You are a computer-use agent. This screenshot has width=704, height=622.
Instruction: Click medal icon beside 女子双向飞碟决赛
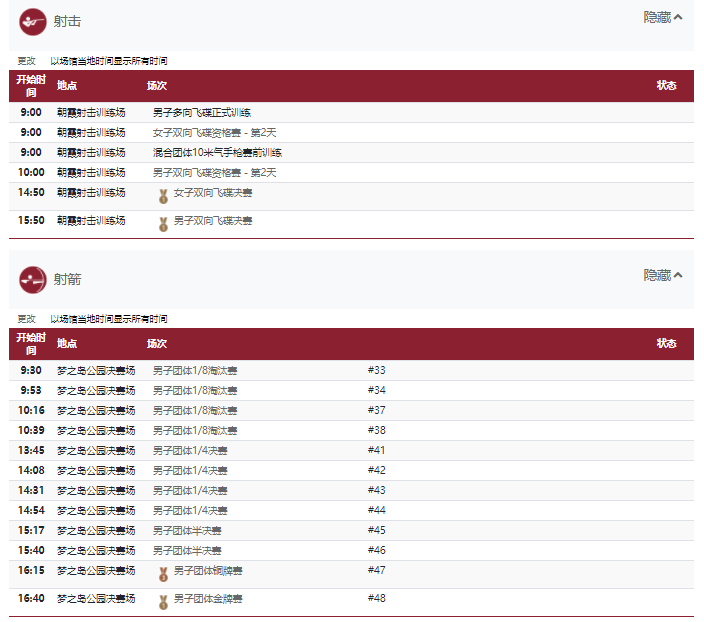(x=163, y=196)
